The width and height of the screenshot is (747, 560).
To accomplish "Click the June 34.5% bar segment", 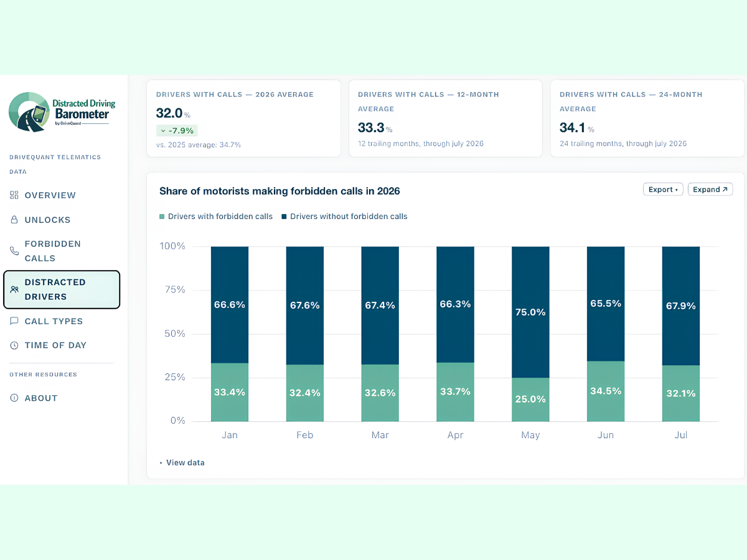I will 606,391.
